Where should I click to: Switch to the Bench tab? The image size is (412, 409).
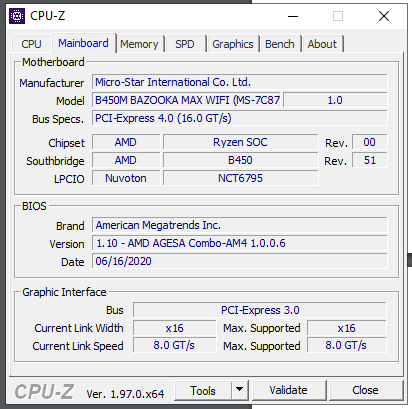pos(280,44)
